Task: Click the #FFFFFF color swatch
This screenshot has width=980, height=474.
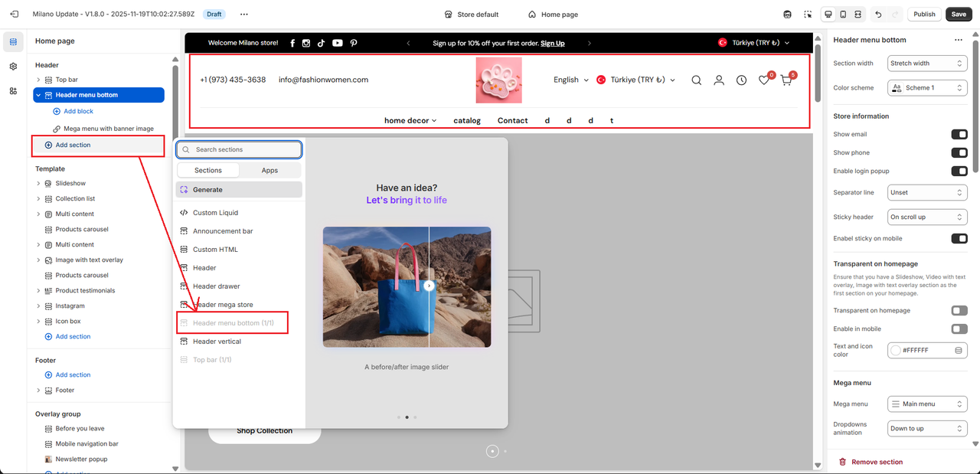Action: (897, 350)
